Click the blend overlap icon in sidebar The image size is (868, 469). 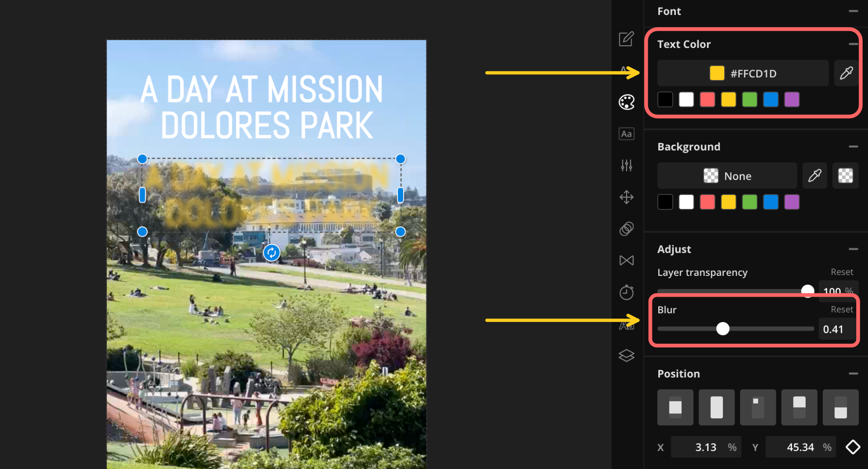[627, 229]
